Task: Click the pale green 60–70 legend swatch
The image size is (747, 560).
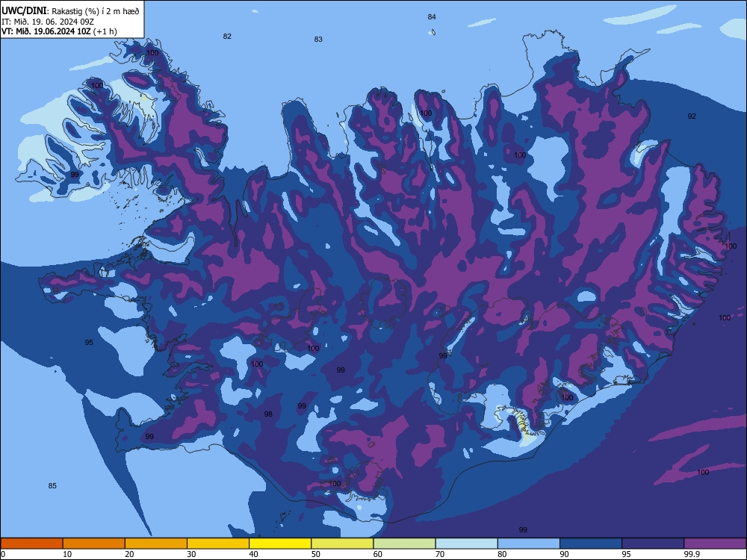Action: tap(404, 544)
